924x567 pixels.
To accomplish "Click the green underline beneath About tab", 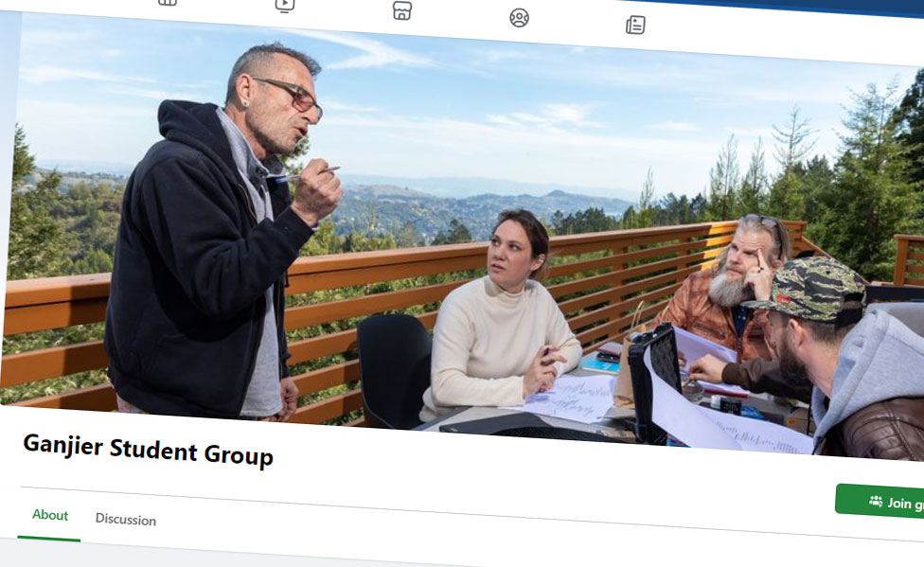I will click(x=49, y=537).
